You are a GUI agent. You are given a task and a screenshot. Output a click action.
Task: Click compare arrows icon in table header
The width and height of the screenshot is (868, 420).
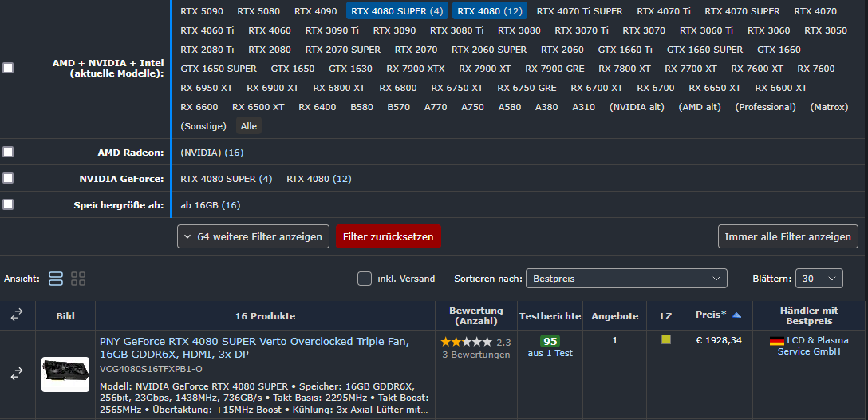pyautogui.click(x=18, y=315)
